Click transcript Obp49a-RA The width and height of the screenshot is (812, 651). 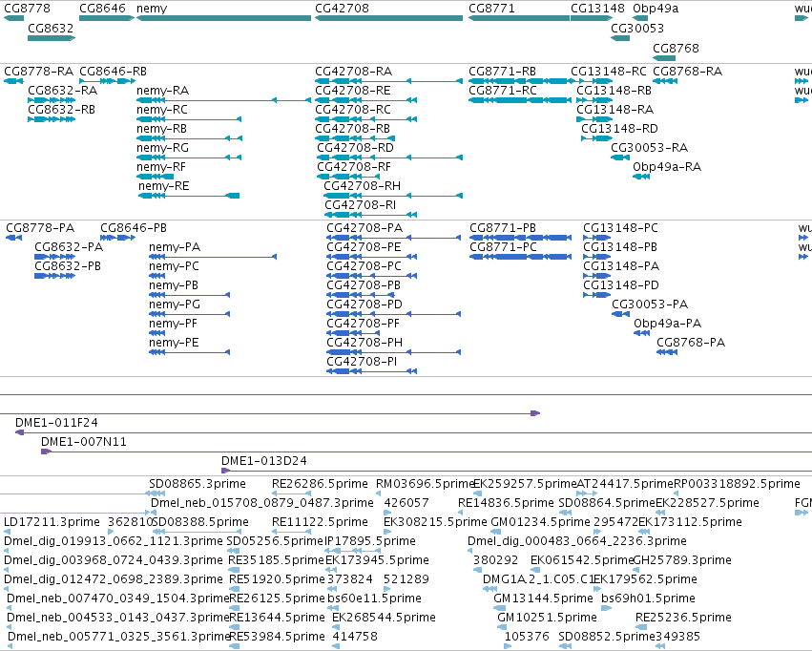[667, 167]
